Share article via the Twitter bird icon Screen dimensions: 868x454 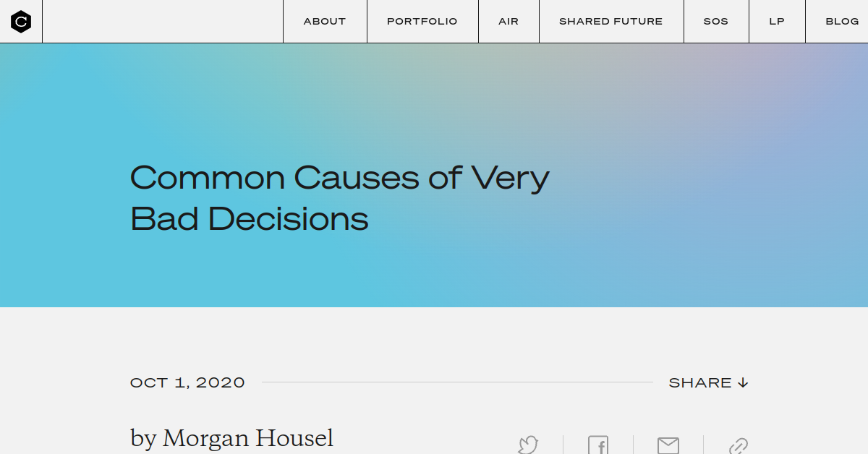pyautogui.click(x=528, y=445)
